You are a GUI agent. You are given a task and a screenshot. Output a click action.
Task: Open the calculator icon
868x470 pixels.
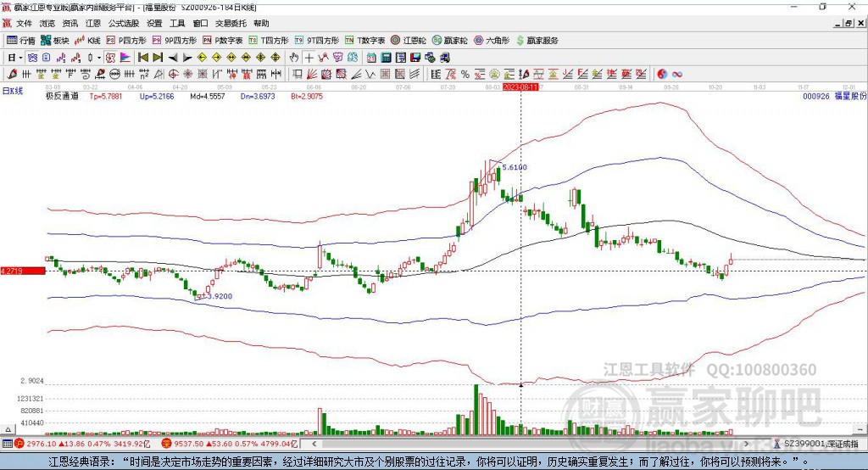click(386, 58)
